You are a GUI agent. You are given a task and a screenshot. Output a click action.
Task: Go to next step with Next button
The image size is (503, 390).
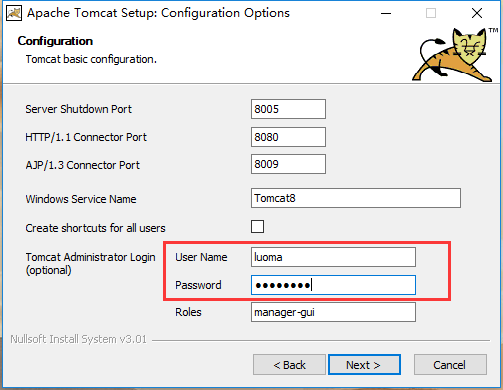[x=364, y=365]
